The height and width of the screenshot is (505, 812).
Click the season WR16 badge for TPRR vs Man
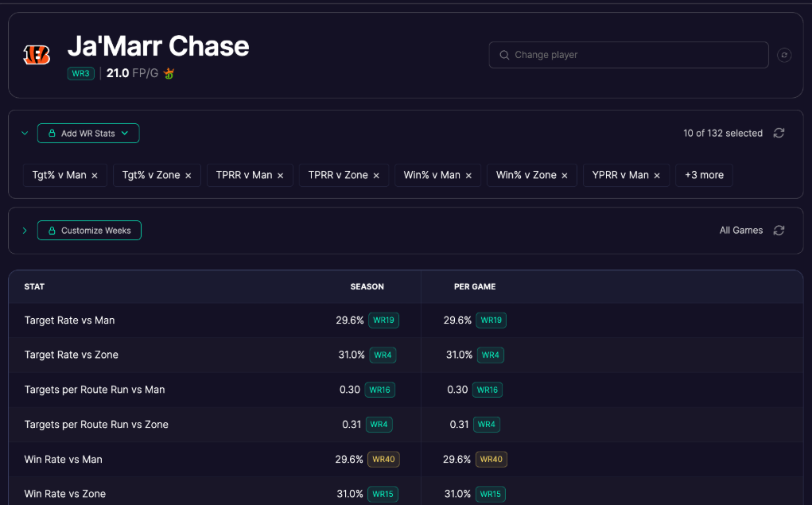click(379, 390)
